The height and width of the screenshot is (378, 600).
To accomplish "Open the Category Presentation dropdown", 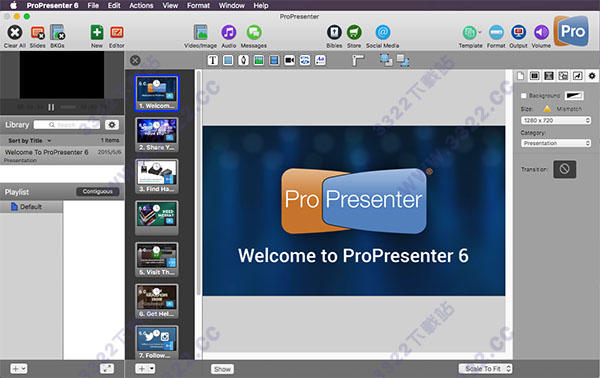I will click(x=556, y=143).
